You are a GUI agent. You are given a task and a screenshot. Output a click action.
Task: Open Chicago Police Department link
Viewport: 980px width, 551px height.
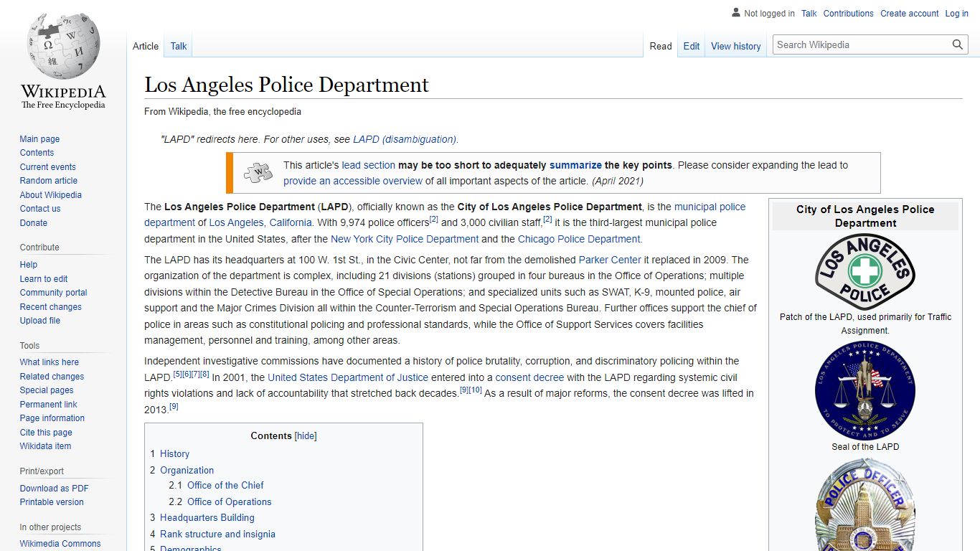[579, 239]
